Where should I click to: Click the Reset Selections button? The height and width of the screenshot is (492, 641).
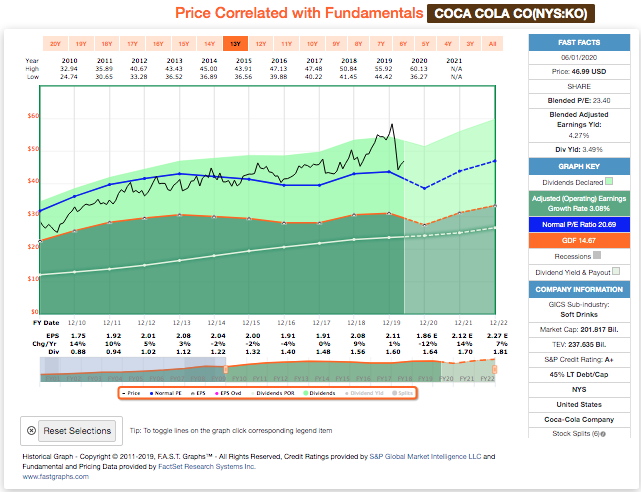tap(77, 431)
